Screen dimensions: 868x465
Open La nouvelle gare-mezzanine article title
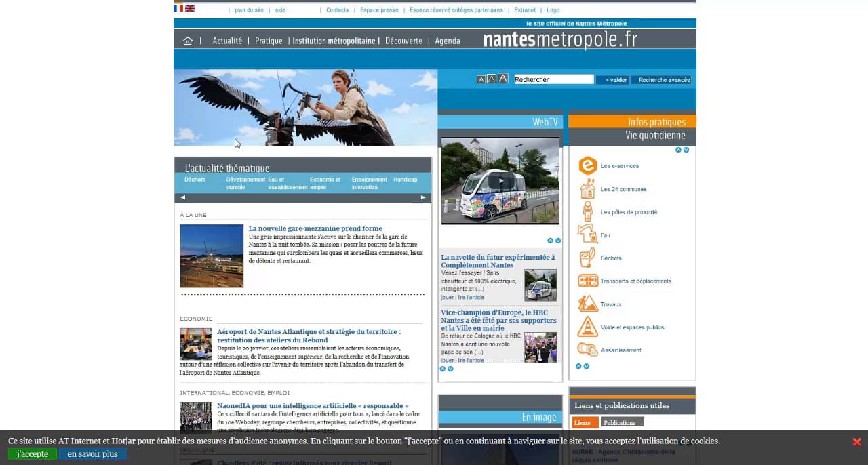tap(315, 228)
